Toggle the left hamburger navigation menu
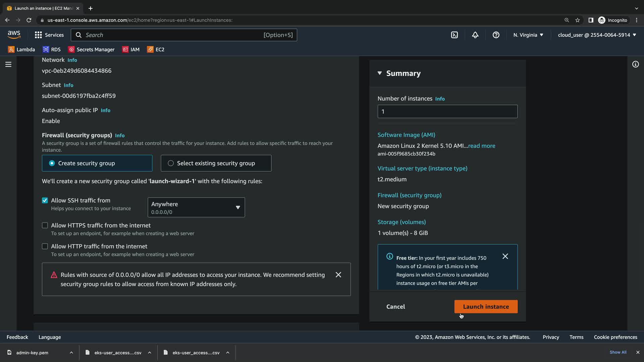This screenshot has width=644, height=362. [x=8, y=64]
